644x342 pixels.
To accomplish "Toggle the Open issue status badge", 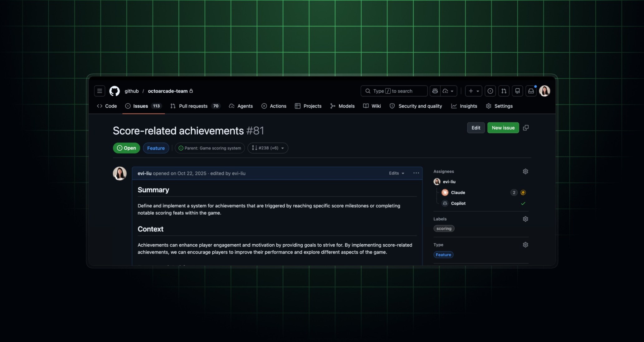I will tap(126, 148).
